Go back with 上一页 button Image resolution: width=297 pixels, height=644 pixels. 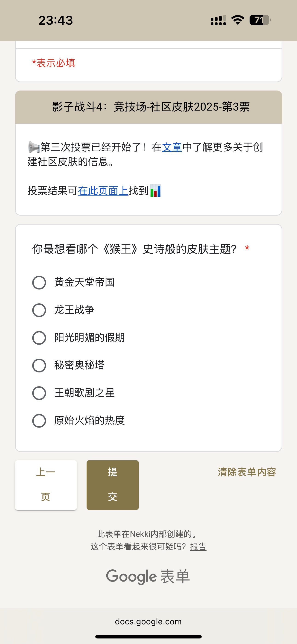[x=46, y=485]
